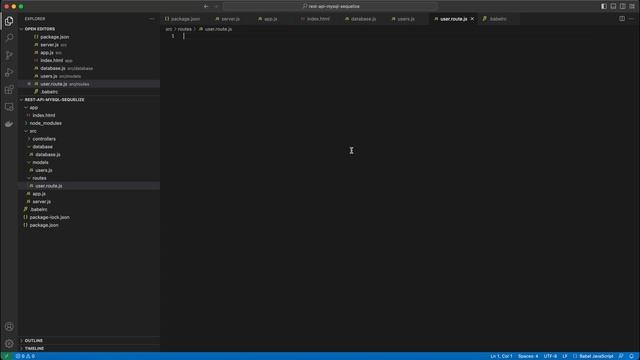
Task: Close the user.route.js tab
Action: click(472, 19)
